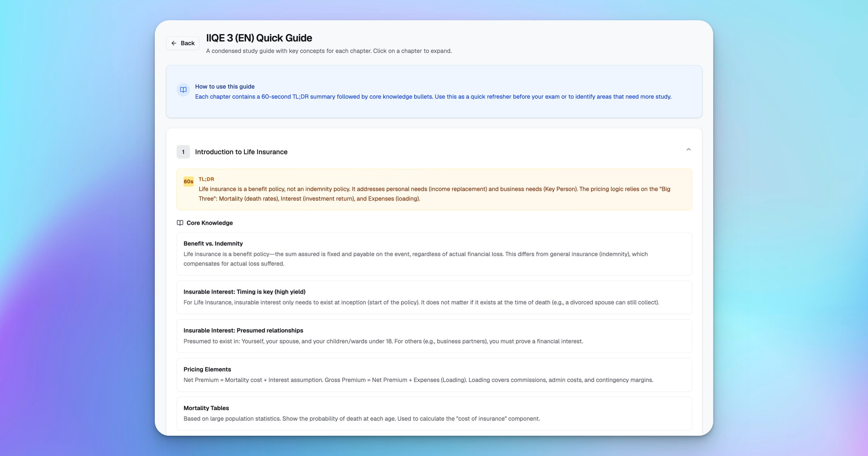Click the How to use this guide title
The image size is (868, 456).
pyautogui.click(x=225, y=86)
